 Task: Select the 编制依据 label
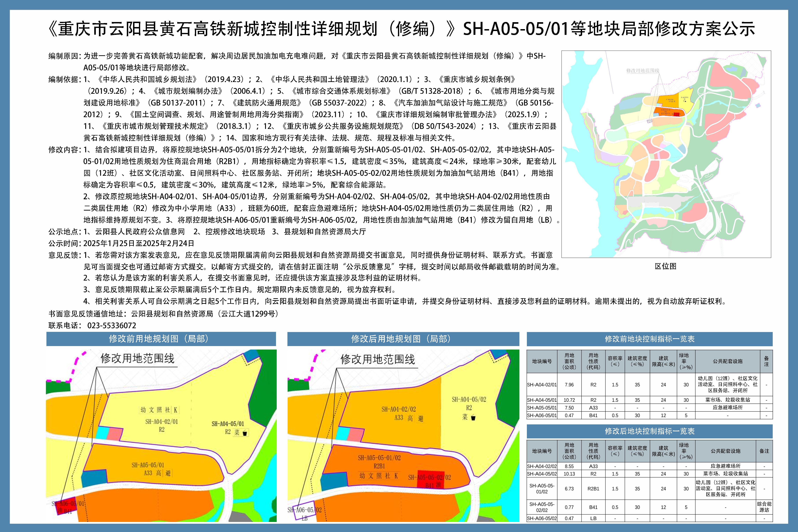(x=64, y=79)
